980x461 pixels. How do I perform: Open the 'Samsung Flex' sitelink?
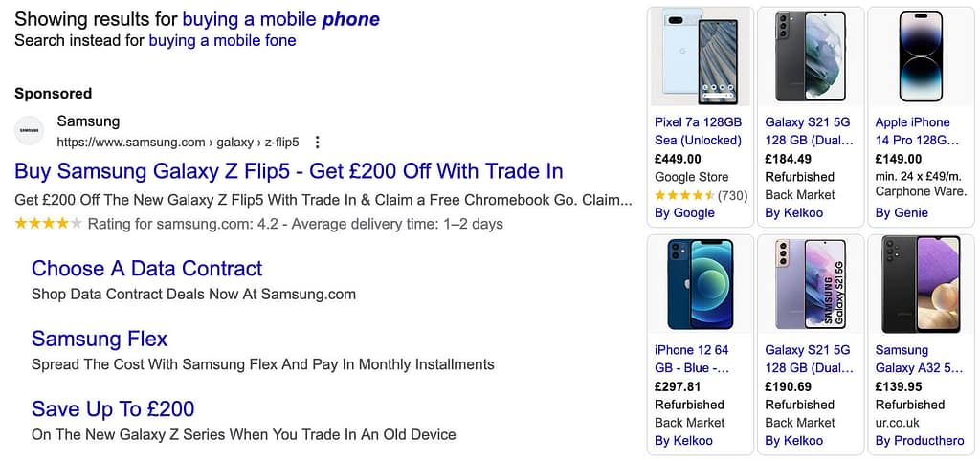tap(100, 339)
